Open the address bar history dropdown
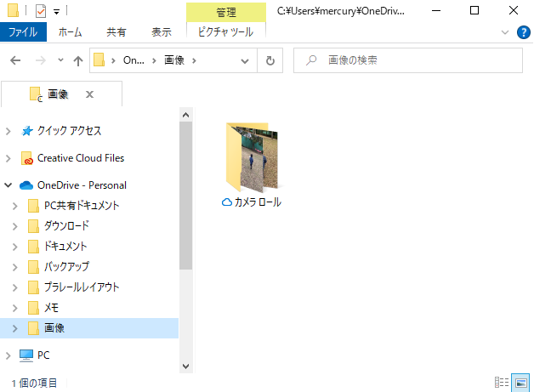This screenshot has width=534, height=392. point(245,61)
